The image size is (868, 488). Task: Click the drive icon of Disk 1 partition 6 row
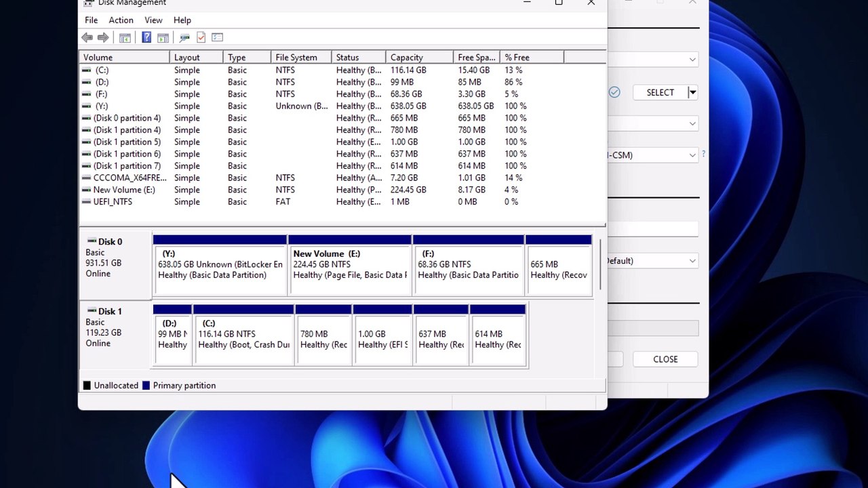[87, 154]
